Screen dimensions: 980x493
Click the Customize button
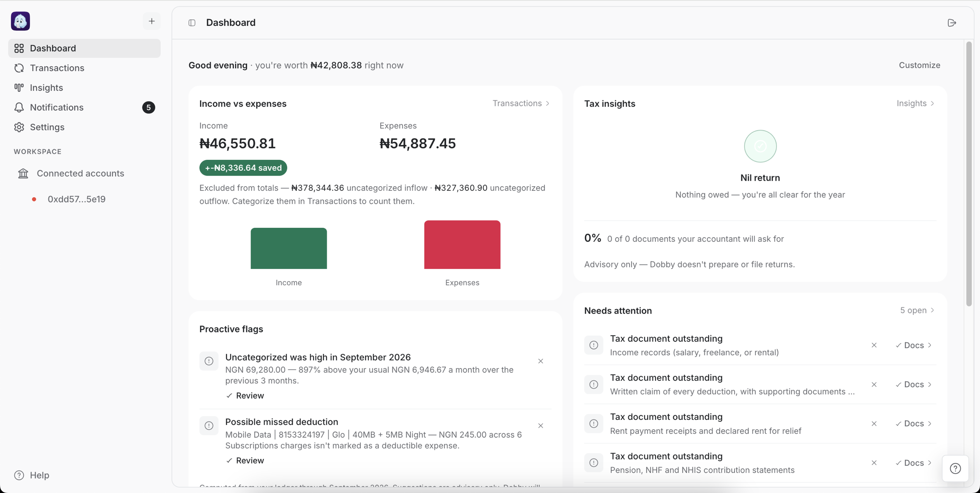coord(919,65)
